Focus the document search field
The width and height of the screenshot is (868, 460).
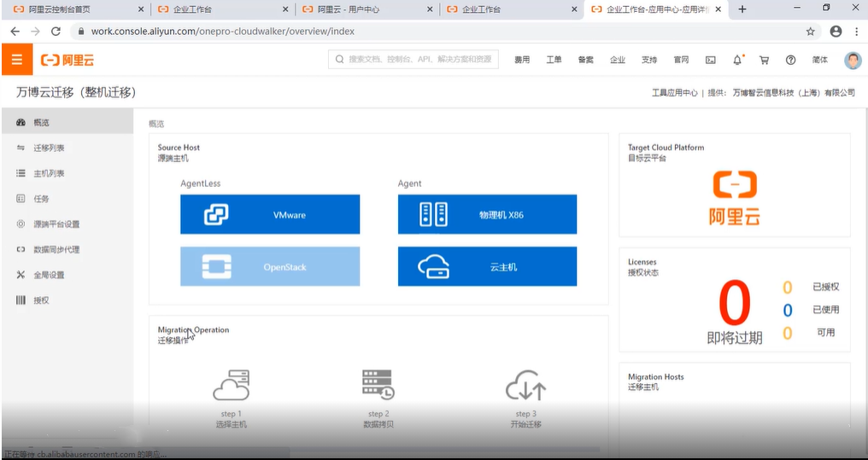413,60
